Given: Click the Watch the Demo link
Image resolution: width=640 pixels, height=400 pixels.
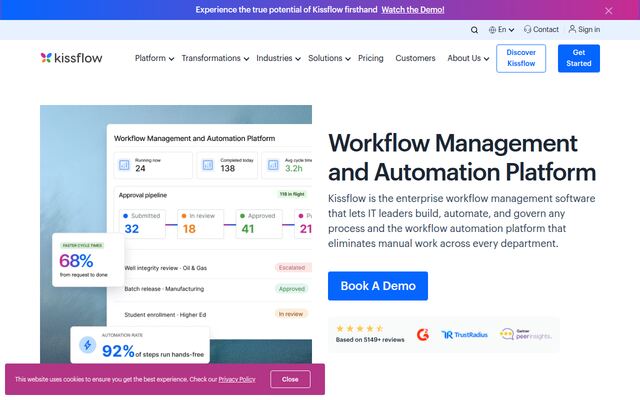Looking at the screenshot, I should click(413, 10).
